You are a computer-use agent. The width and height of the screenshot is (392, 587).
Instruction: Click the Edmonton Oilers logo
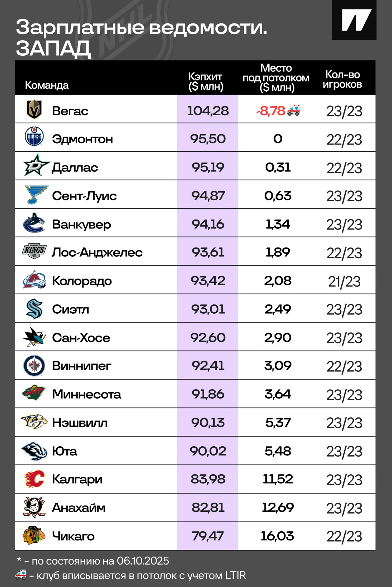34,136
